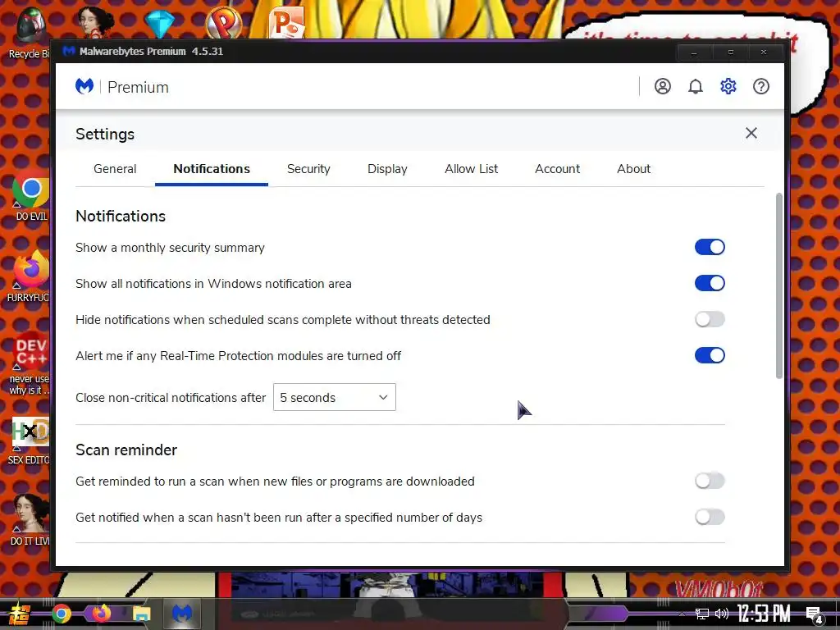
Task: Click the Malwarebytes logo in the header
Action: pyautogui.click(x=84, y=86)
